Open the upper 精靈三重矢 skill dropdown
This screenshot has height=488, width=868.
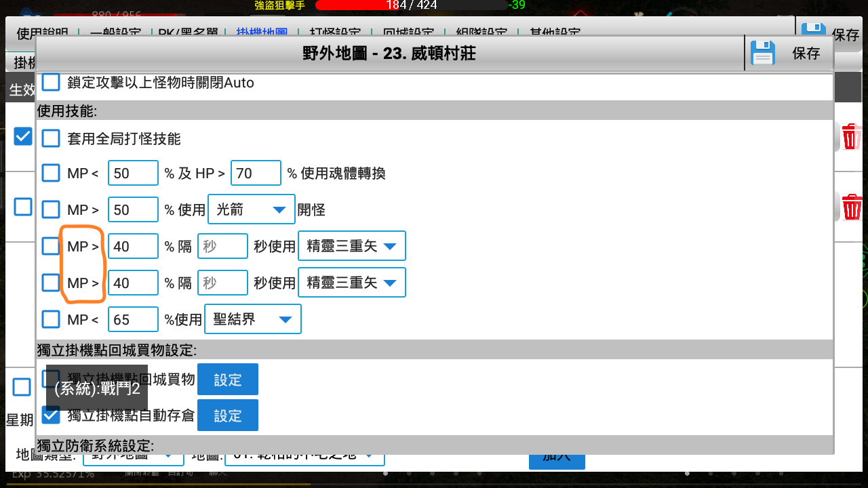point(352,246)
